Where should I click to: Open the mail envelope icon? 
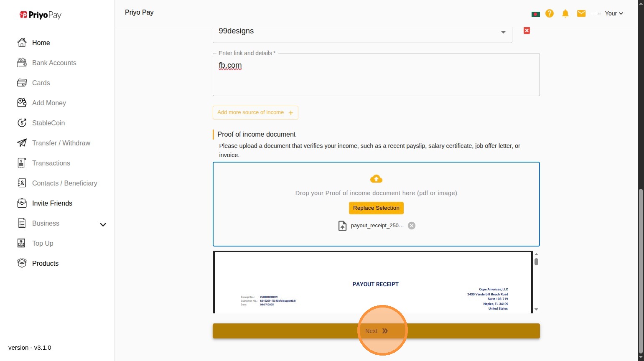581,13
